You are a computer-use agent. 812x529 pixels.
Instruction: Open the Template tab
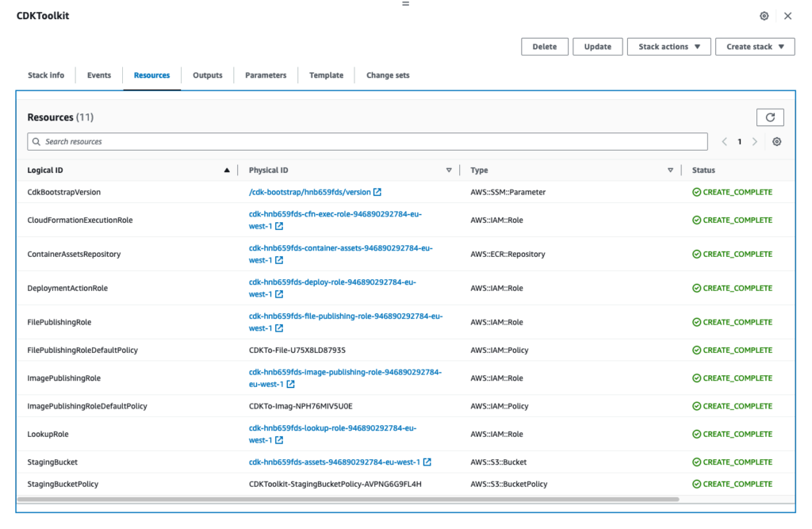point(326,75)
